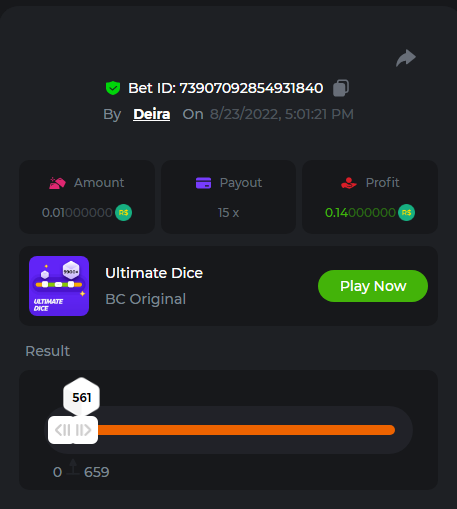
Task: Click the share arrow icon
Action: [x=406, y=58]
